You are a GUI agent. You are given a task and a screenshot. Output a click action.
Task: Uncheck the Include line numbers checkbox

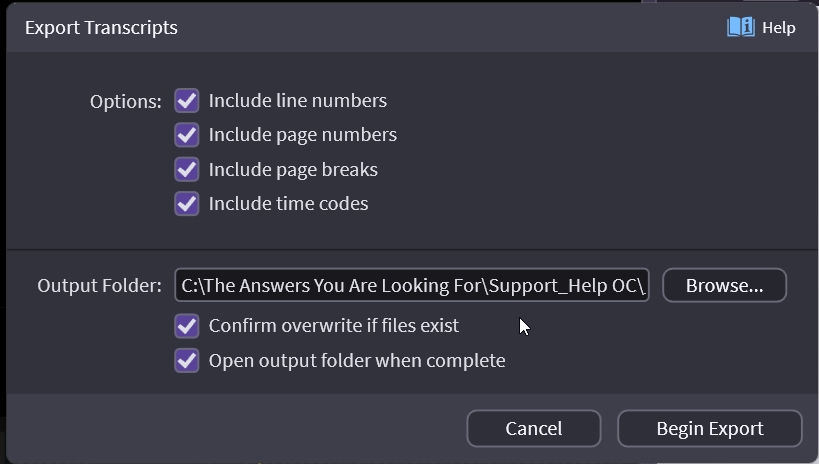[187, 101]
